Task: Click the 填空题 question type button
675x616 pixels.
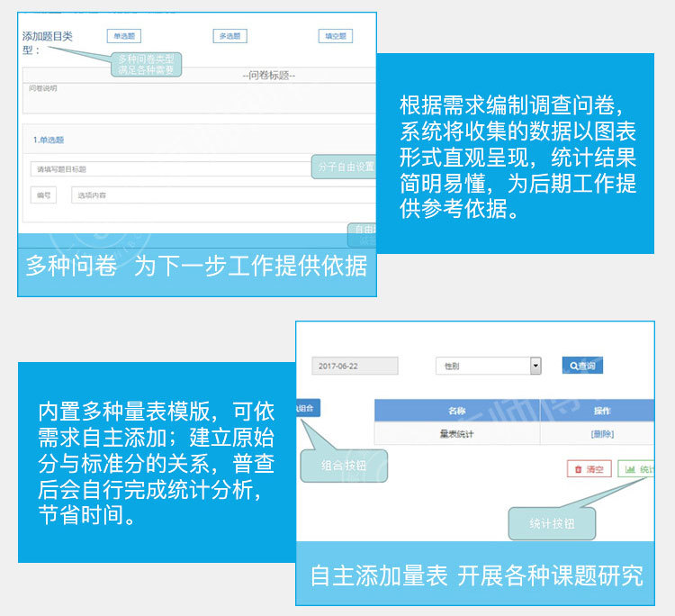Action: click(336, 36)
